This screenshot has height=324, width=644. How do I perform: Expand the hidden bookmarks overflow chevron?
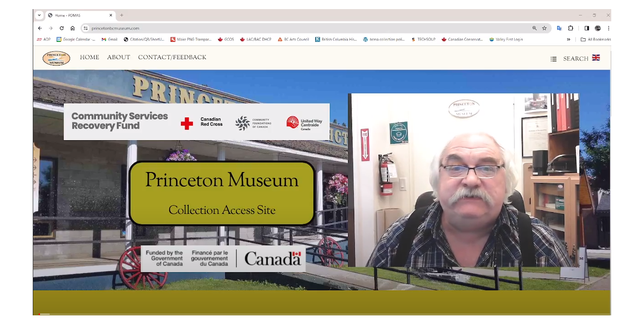[x=569, y=39]
